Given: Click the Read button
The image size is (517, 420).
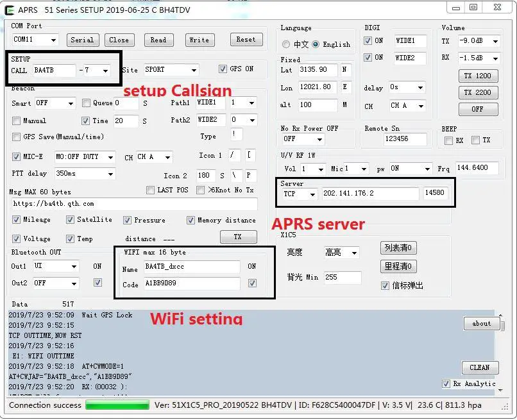Looking at the screenshot, I should click(x=158, y=40).
